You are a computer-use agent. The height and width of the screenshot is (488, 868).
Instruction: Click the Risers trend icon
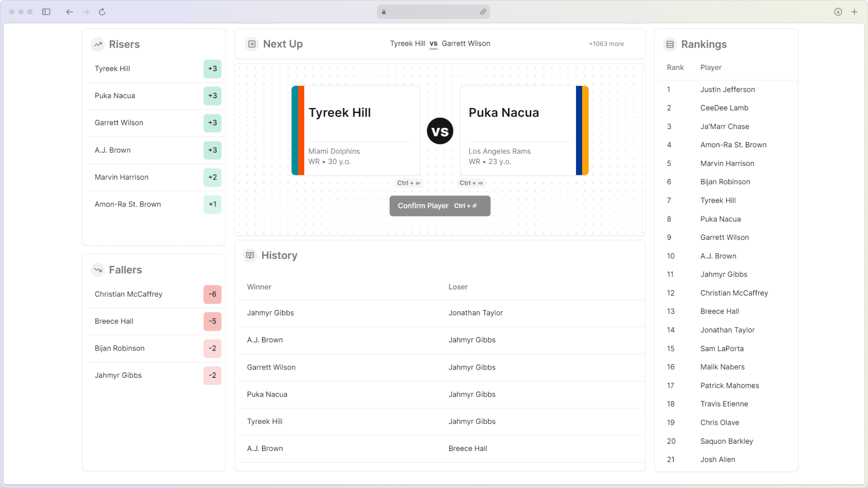click(x=97, y=44)
